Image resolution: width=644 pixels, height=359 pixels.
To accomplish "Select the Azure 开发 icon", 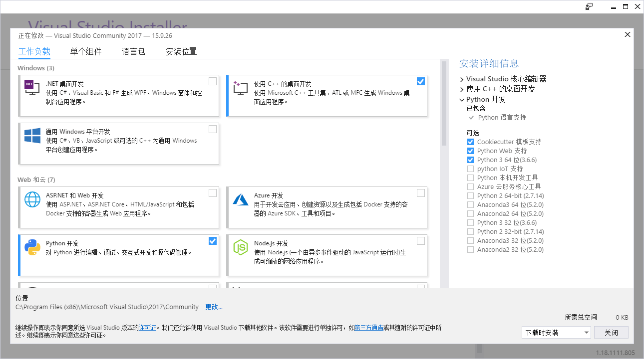I will pos(240,199).
